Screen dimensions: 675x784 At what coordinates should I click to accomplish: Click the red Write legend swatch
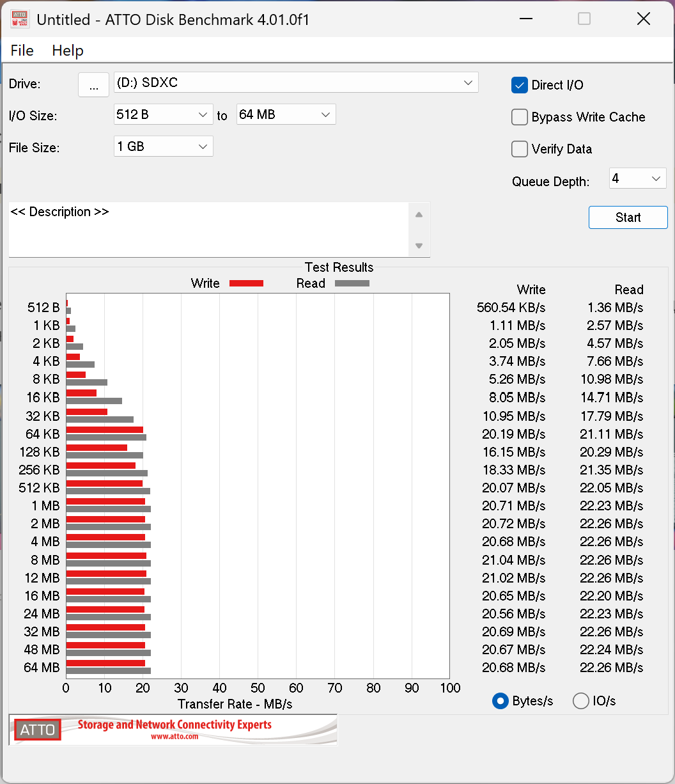(x=246, y=283)
